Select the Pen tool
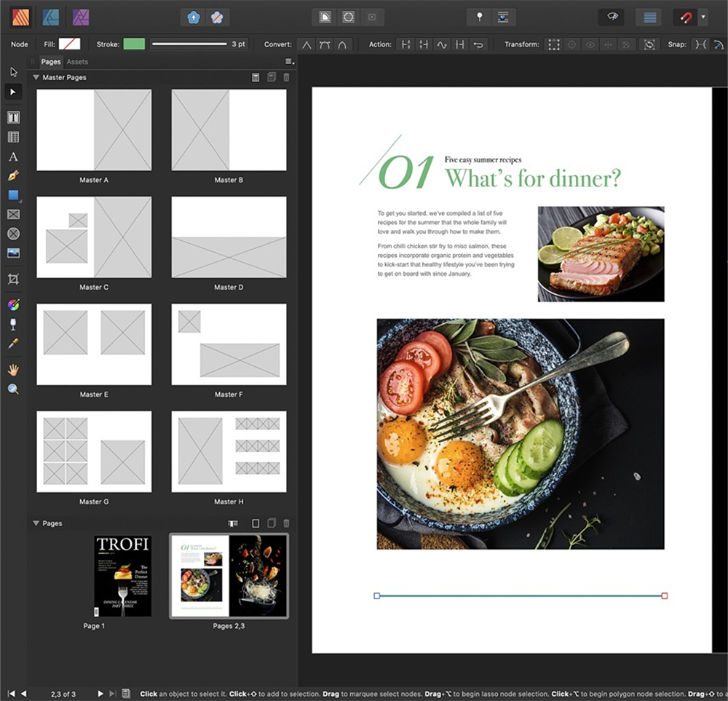This screenshot has height=701, width=728. pos(13,176)
